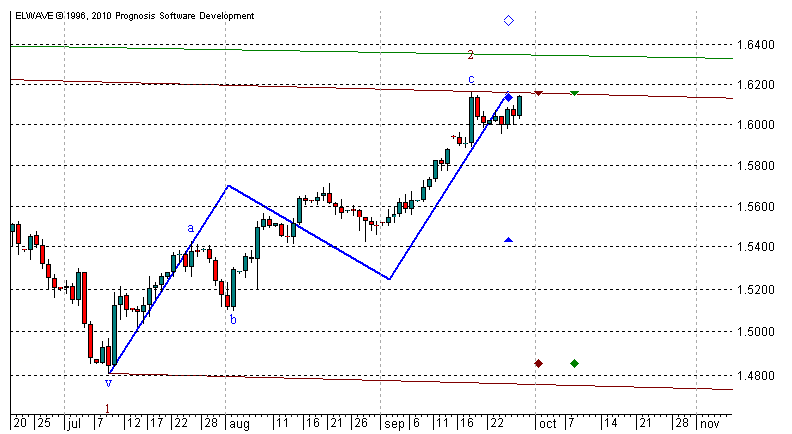Select the green downward triangle marker

point(574,93)
